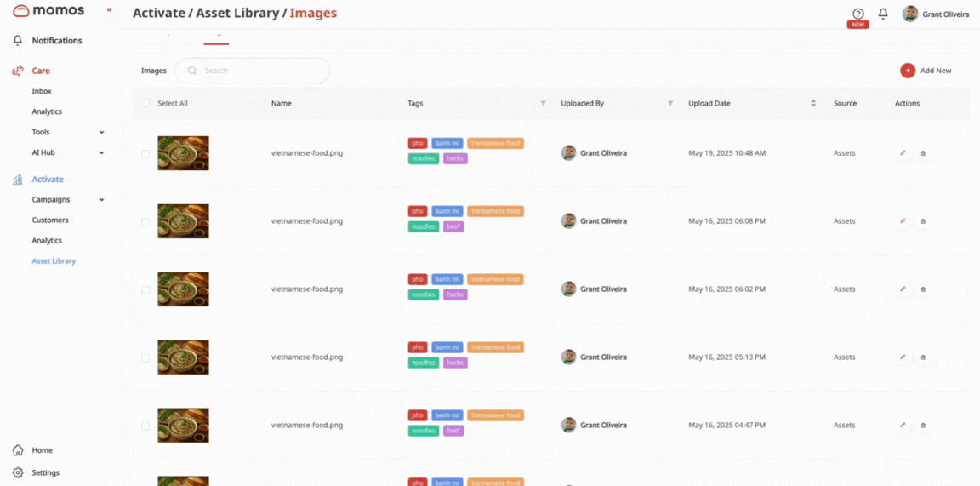Viewport: 980px width, 486px height.
Task: Click the Home link in sidebar
Action: tap(43, 450)
